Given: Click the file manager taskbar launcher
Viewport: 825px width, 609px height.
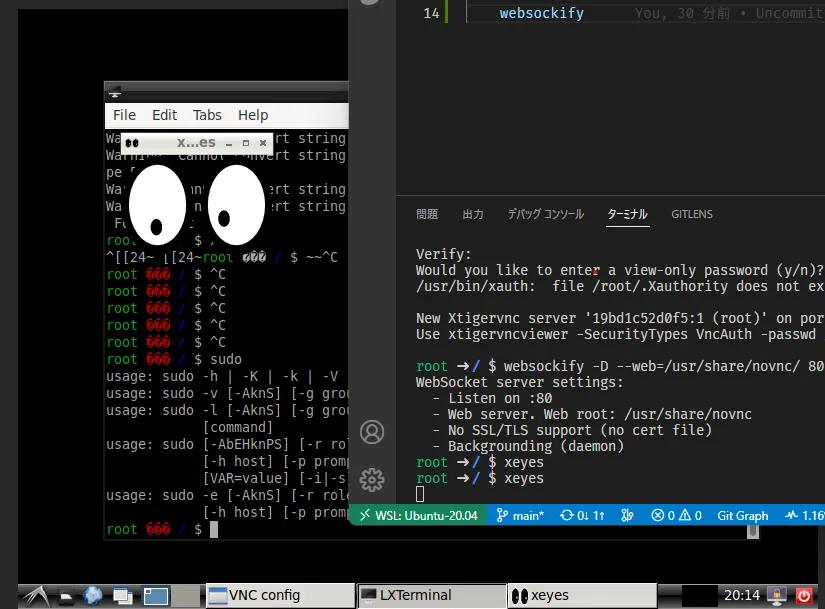Looking at the screenshot, I should pos(65,597).
